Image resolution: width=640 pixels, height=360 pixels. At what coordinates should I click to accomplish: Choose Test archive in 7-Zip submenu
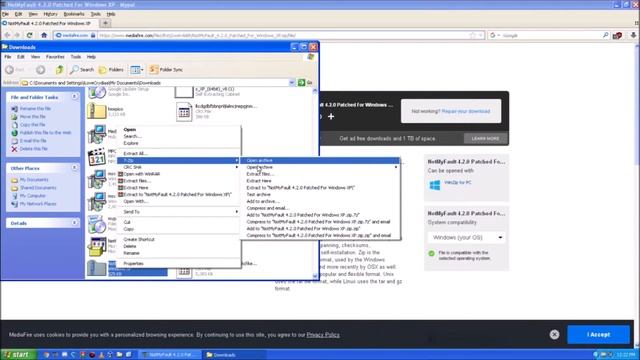[320, 194]
